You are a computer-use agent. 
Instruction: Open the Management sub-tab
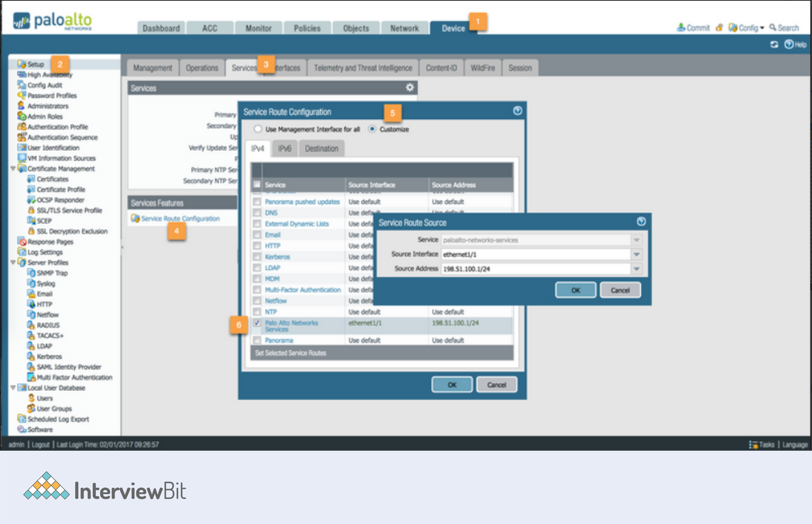[x=153, y=68]
